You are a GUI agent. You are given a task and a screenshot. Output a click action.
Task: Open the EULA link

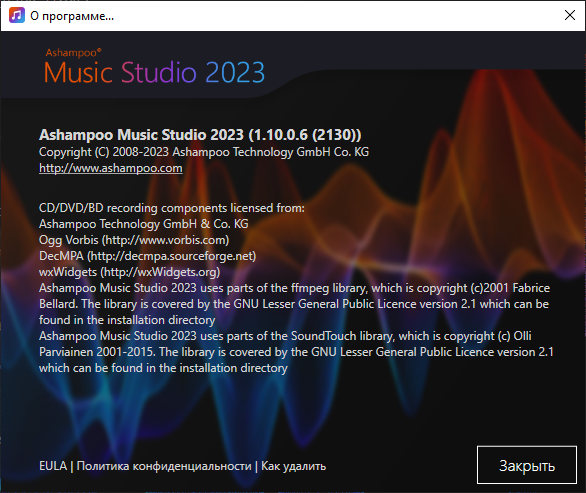53,466
